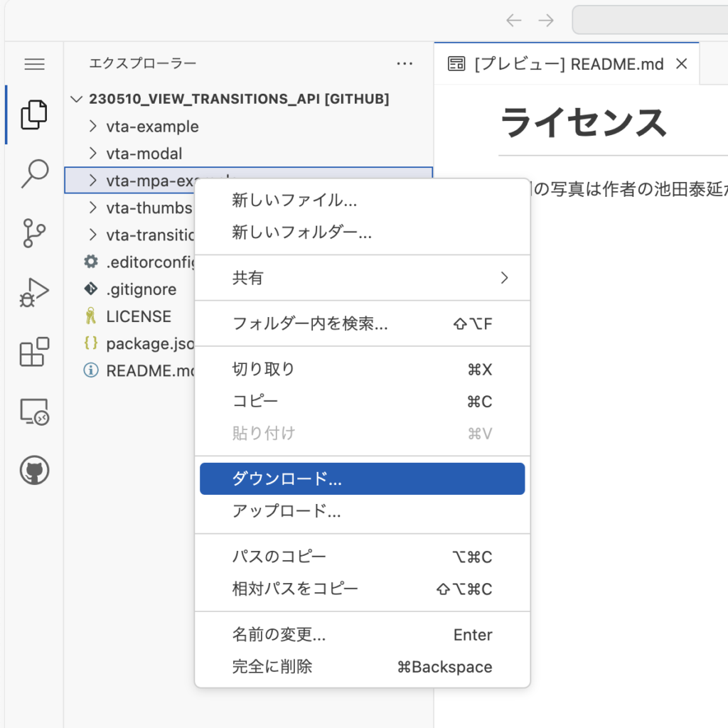Select the vta-modal folder name
This screenshot has height=728, width=728.
[144, 154]
